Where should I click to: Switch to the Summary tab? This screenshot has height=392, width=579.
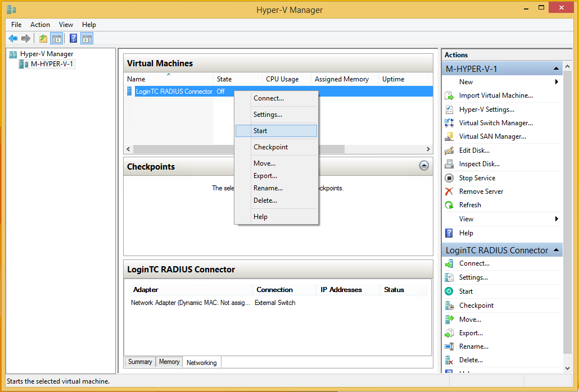(140, 362)
